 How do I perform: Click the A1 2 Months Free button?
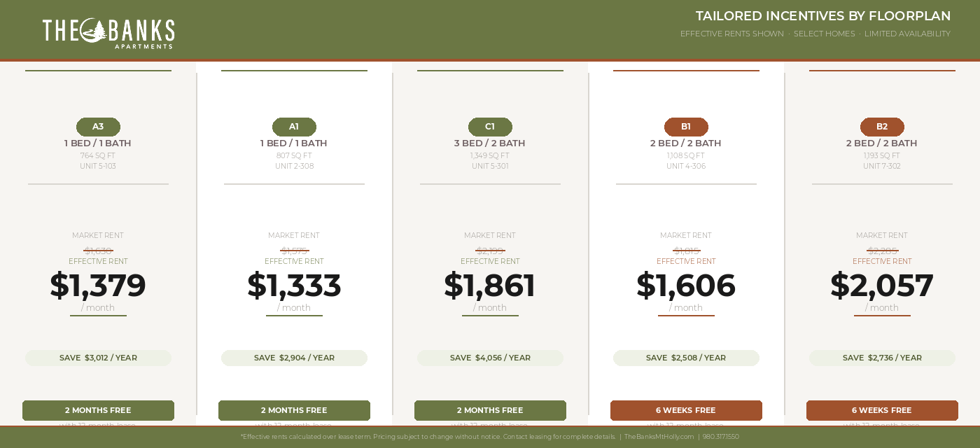[294, 410]
